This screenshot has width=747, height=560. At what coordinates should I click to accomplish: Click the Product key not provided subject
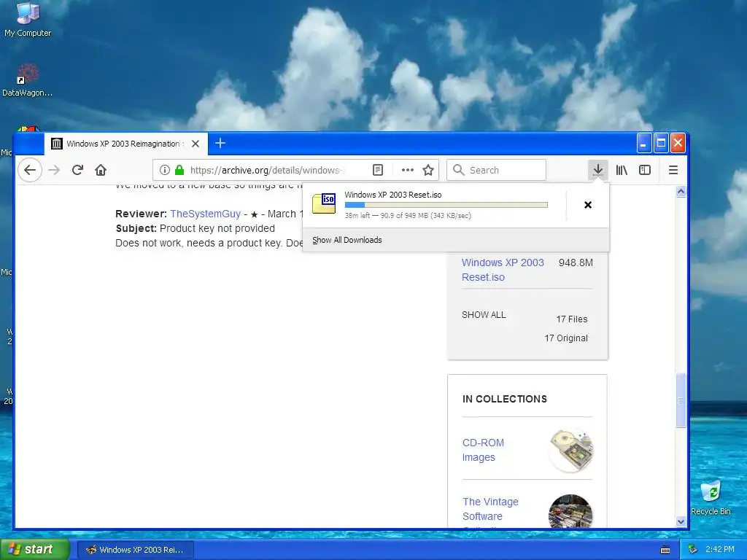[217, 228]
